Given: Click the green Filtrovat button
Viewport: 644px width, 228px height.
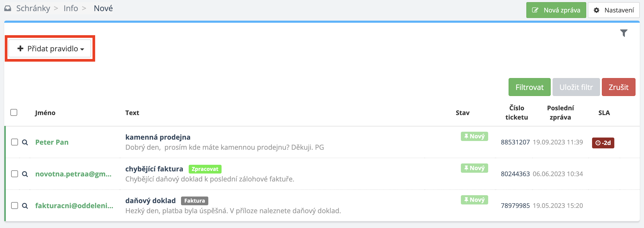Looking at the screenshot, I should click(x=530, y=87).
